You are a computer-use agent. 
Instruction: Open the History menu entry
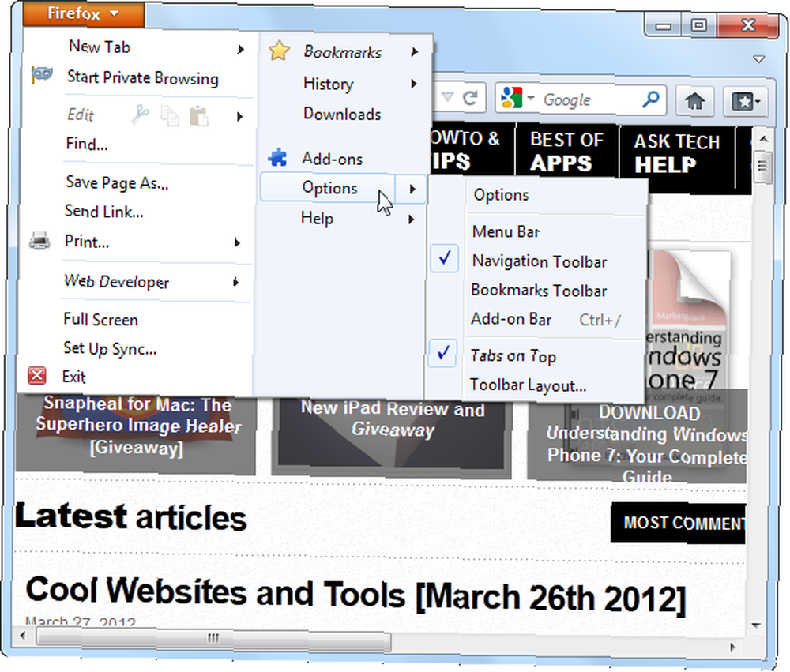point(328,84)
